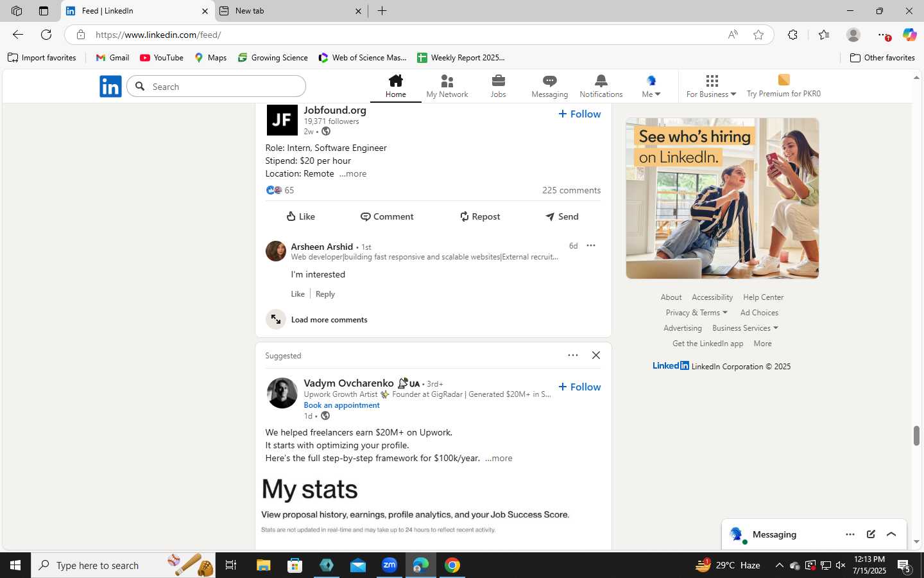Open Messaging from the top navigation

pyautogui.click(x=550, y=86)
